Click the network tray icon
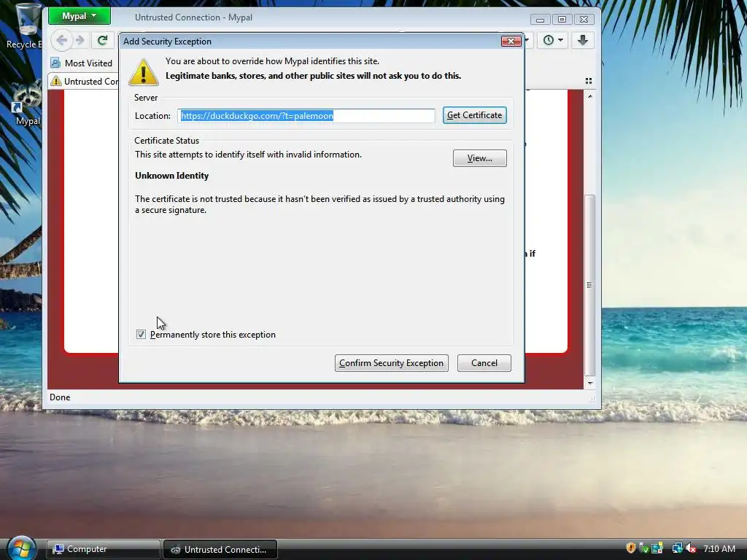Viewport: 747px width, 560px height. coord(677,548)
